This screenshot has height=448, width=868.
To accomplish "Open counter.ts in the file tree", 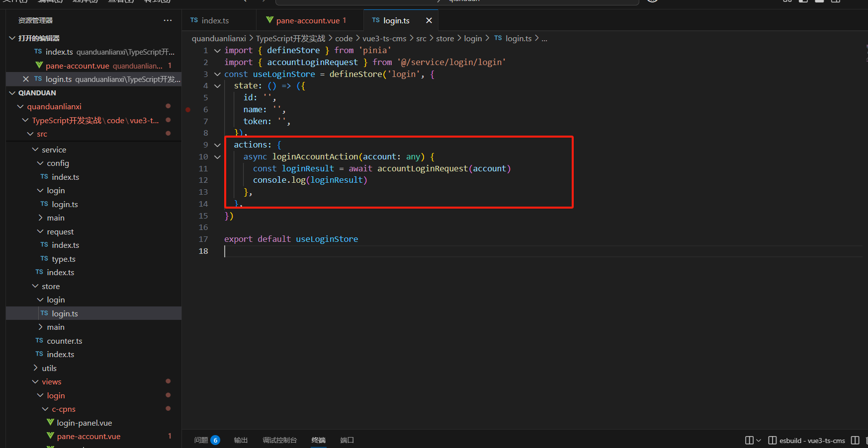I will (65, 341).
